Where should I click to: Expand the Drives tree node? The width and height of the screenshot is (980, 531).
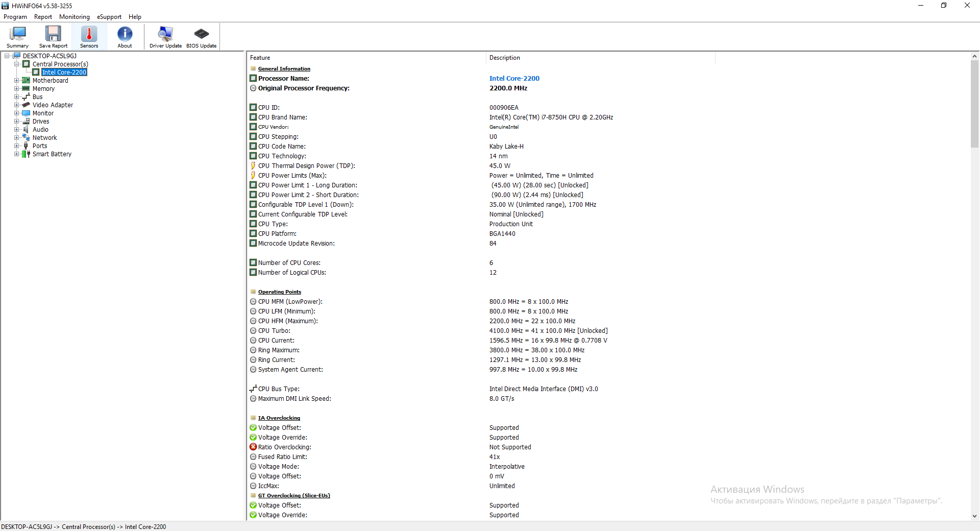point(17,122)
